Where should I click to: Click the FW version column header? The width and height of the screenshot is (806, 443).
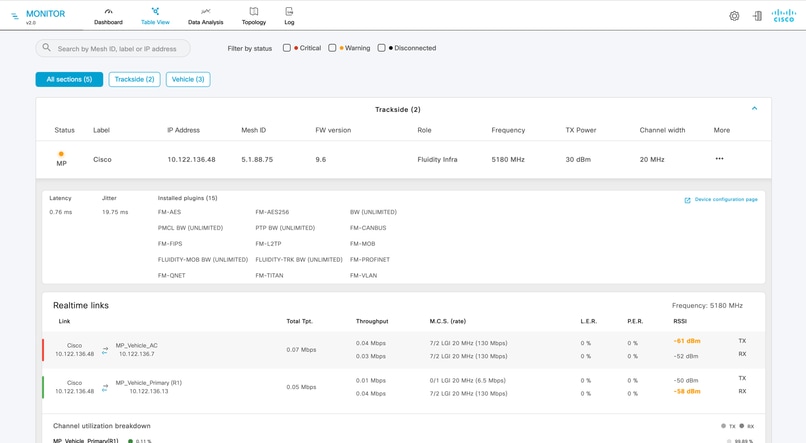pos(333,130)
